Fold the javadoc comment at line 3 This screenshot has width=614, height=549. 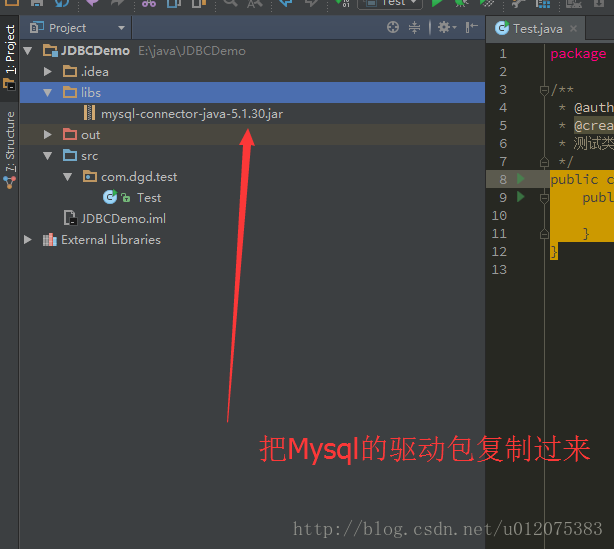click(x=544, y=91)
